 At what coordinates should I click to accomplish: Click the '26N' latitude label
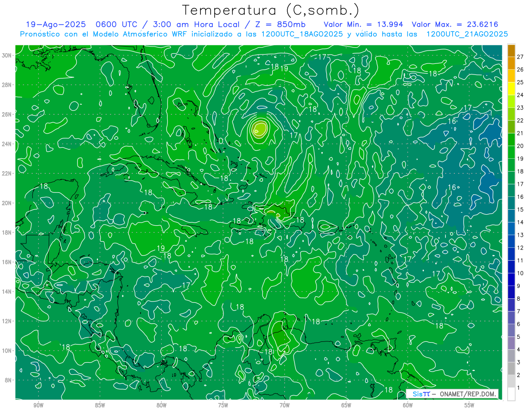[x=7, y=114]
